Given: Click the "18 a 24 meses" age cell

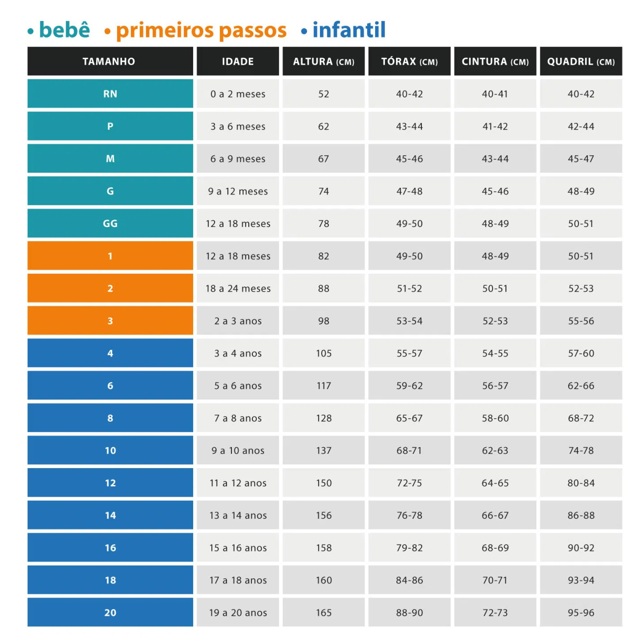Looking at the screenshot, I should point(237,288).
